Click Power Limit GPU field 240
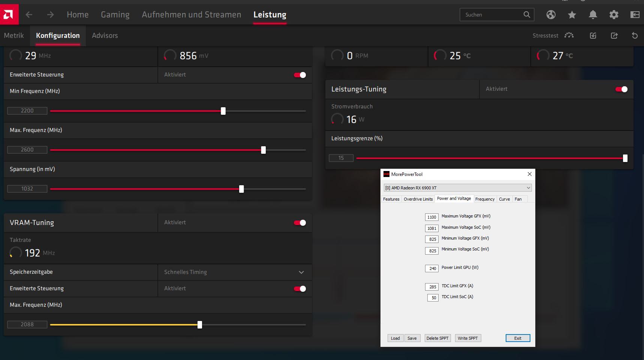The image size is (644, 360). pyautogui.click(x=432, y=268)
